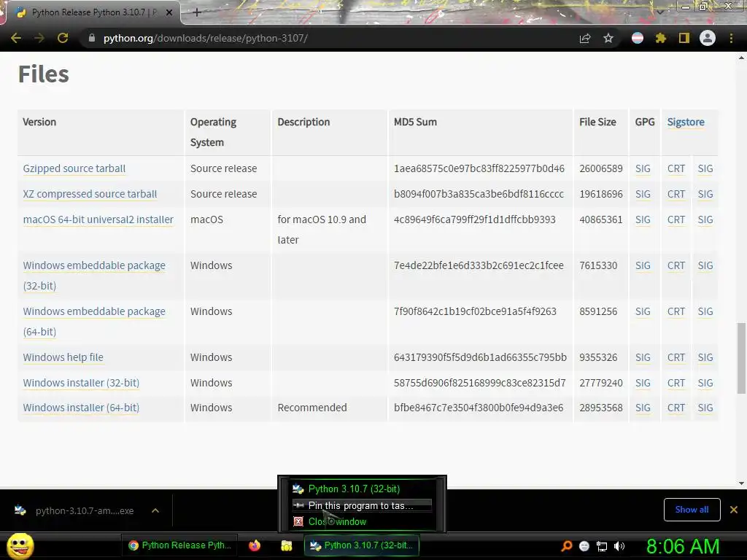Open GPG SIG for Windows installer (64-bit)
This screenshot has width=747, height=560.
pos(643,408)
